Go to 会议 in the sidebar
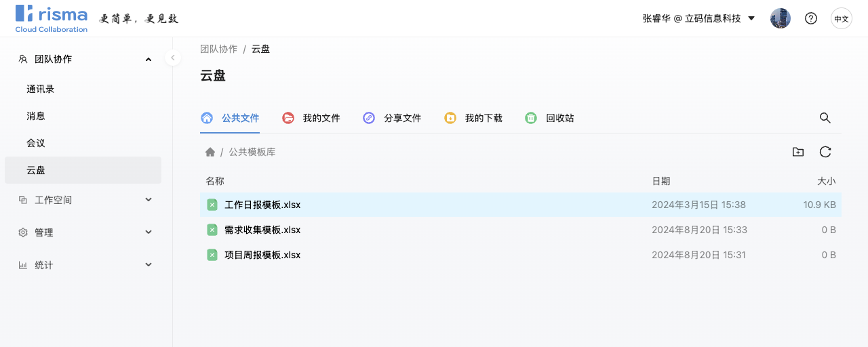Image resolution: width=868 pixels, height=347 pixels. point(36,143)
